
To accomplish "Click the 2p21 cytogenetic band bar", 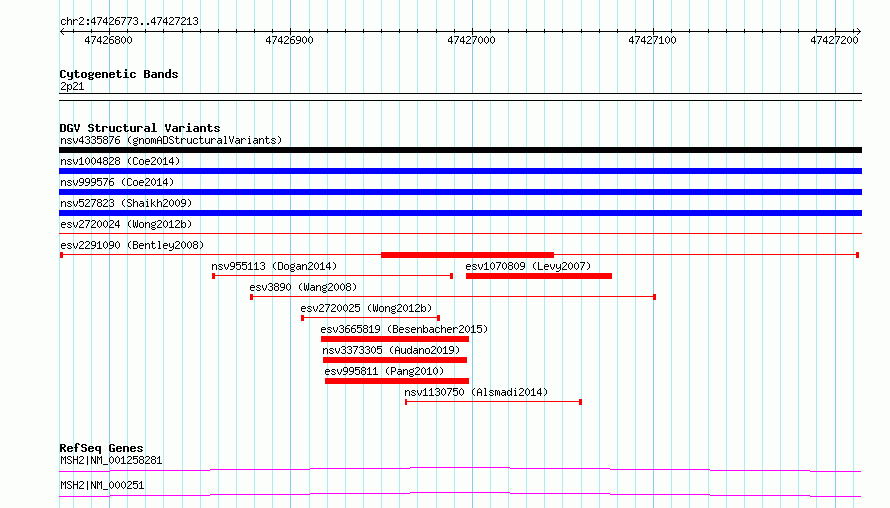I will tap(460, 97).
